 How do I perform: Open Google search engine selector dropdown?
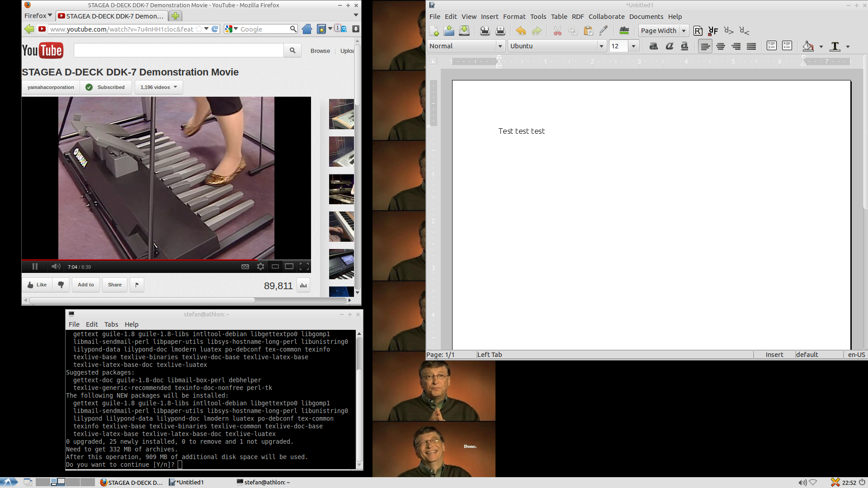coord(231,29)
